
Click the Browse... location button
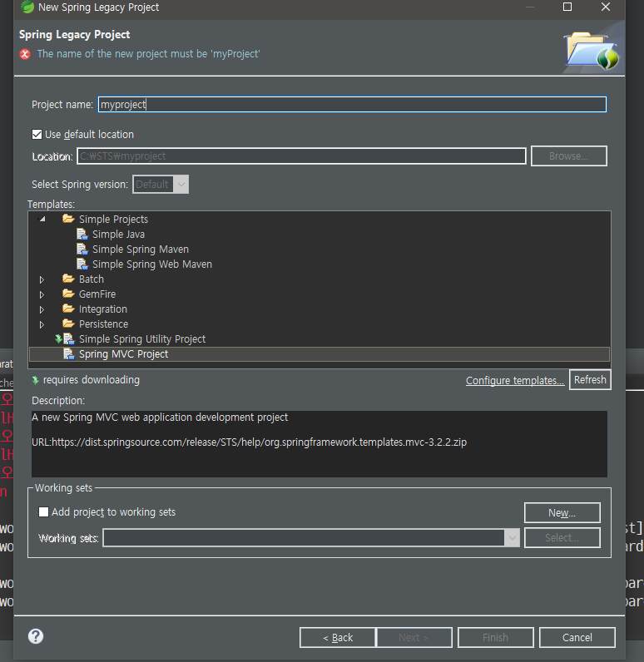569,156
